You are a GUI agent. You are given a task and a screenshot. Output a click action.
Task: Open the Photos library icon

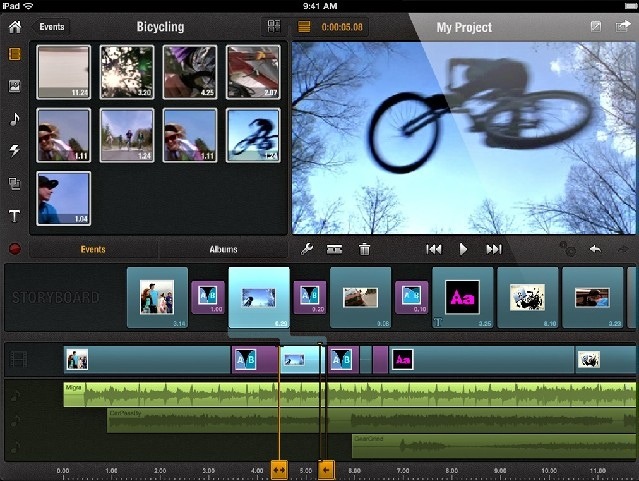click(x=15, y=85)
